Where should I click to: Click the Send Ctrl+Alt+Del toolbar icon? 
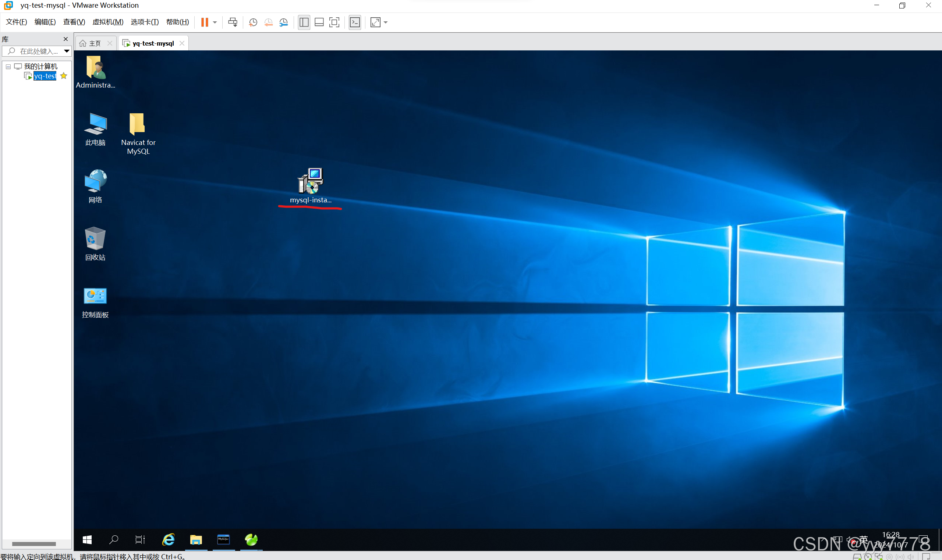click(233, 22)
